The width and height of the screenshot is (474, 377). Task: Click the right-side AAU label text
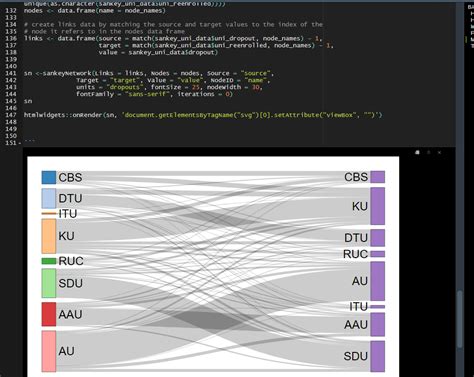[x=356, y=325]
